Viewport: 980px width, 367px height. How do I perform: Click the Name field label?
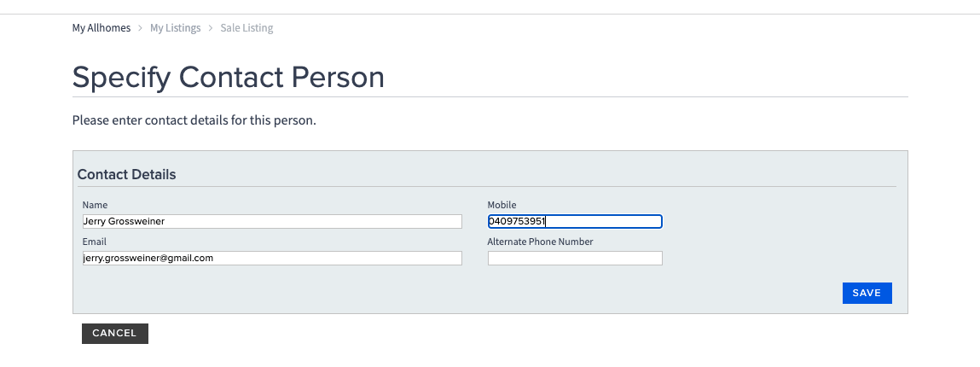(95, 205)
